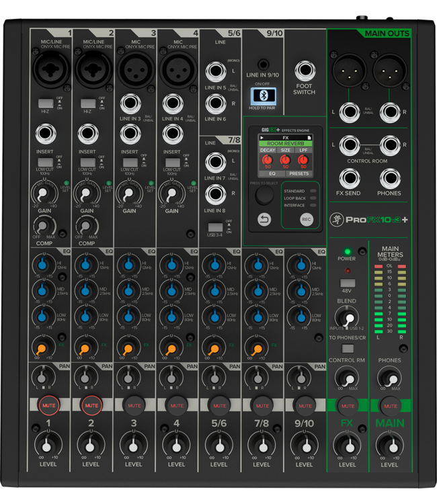Click the PHONES output jack
This screenshot has height=504, width=437.
click(x=390, y=178)
